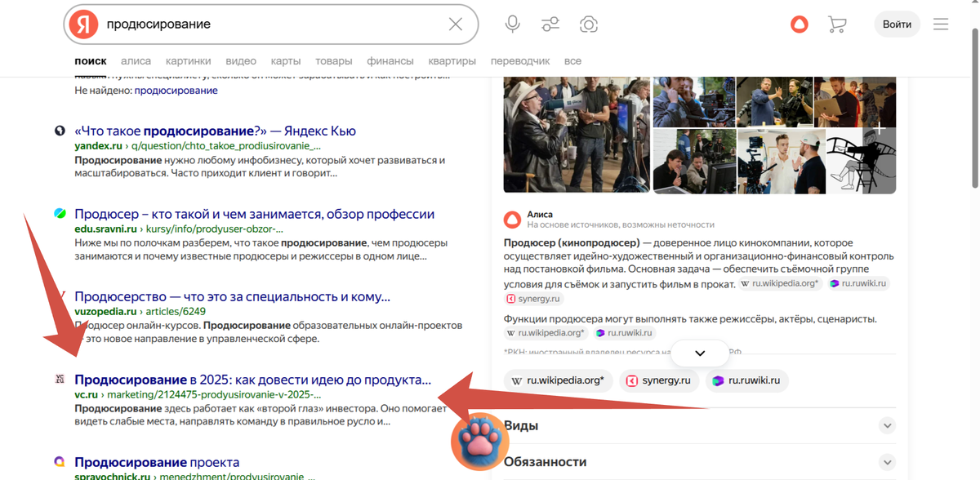Open the shopping cart icon
The image size is (980, 480).
tap(837, 24)
